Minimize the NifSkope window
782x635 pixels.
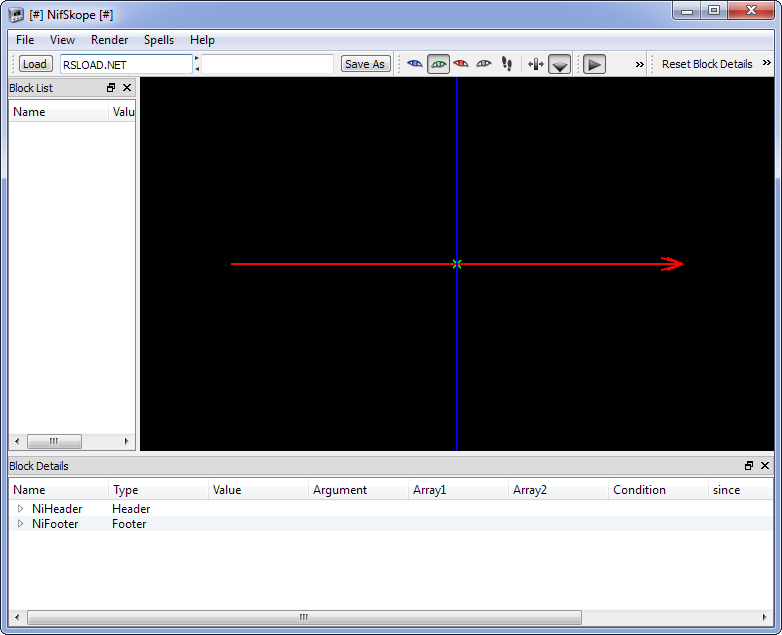click(687, 10)
